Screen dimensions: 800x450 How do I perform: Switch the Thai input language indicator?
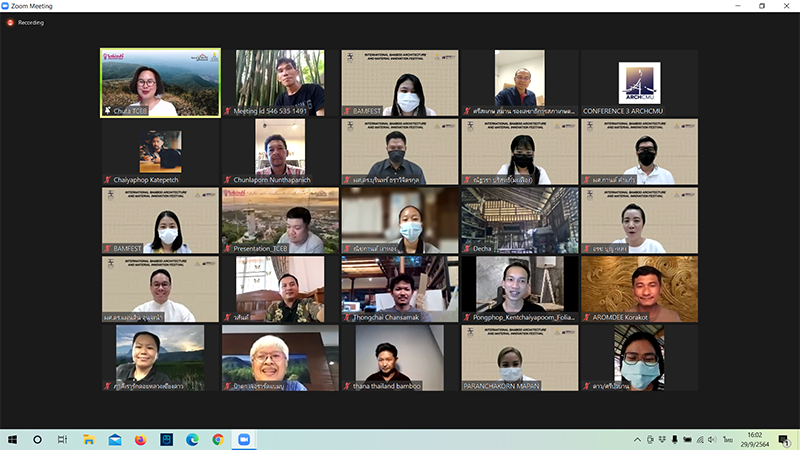click(x=727, y=439)
